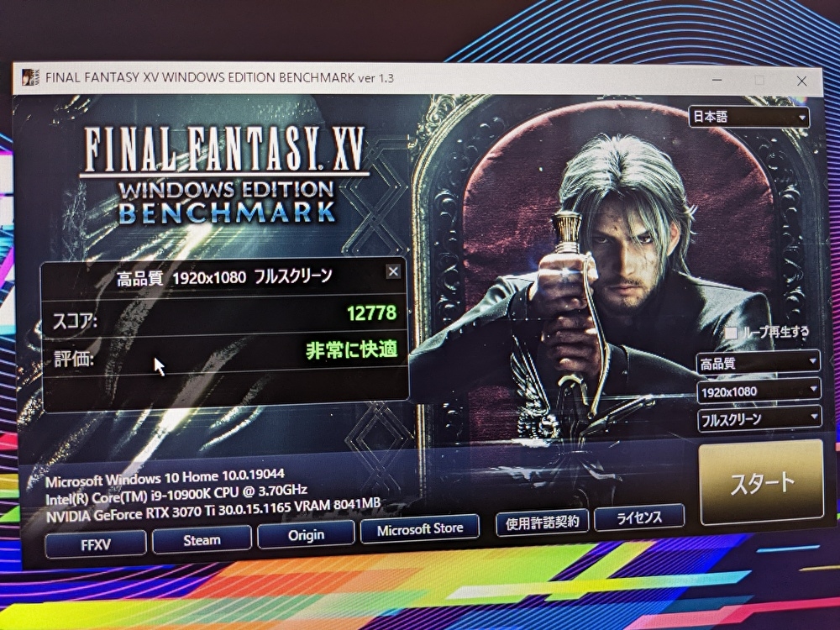Image resolution: width=840 pixels, height=630 pixels.
Task: Click the window title text in title bar
Action: [219, 77]
